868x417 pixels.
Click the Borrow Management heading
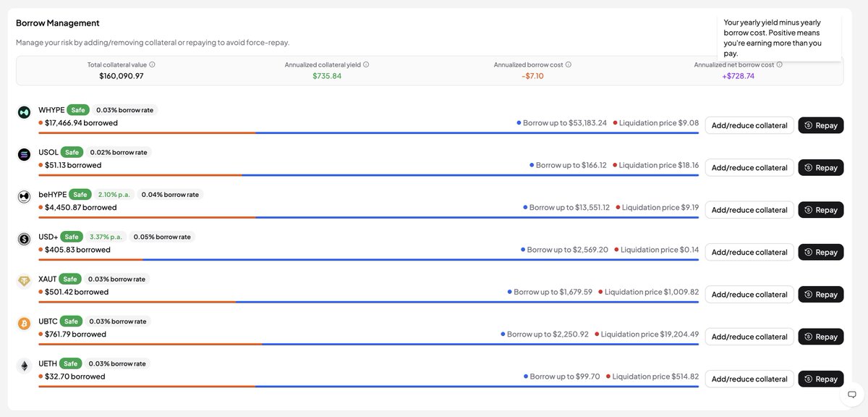(58, 23)
